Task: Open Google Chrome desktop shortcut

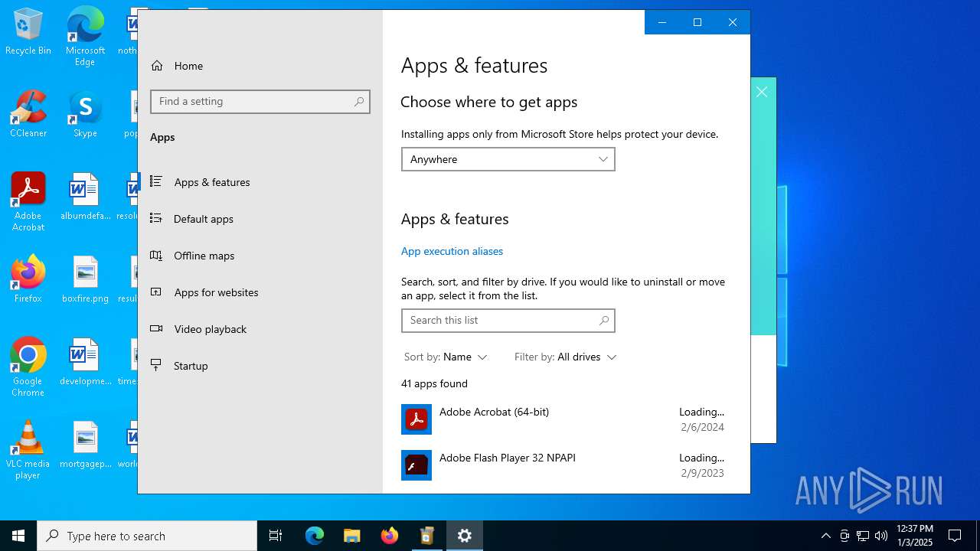Action: pos(28,367)
